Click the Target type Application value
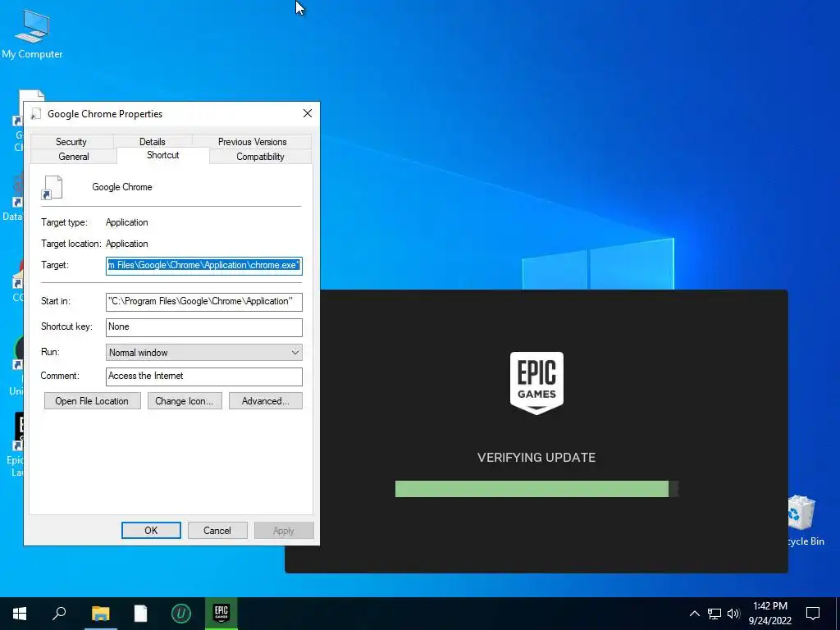This screenshot has width=840, height=630. coord(126,222)
